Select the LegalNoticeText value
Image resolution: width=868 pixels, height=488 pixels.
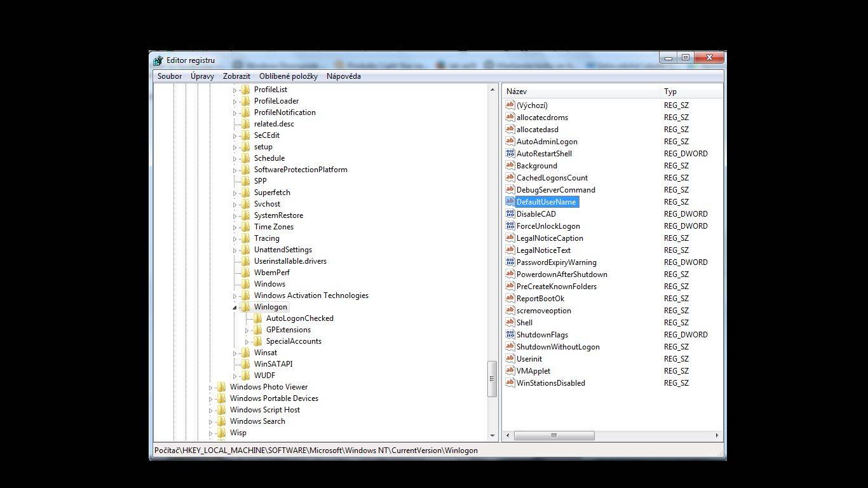(x=543, y=250)
